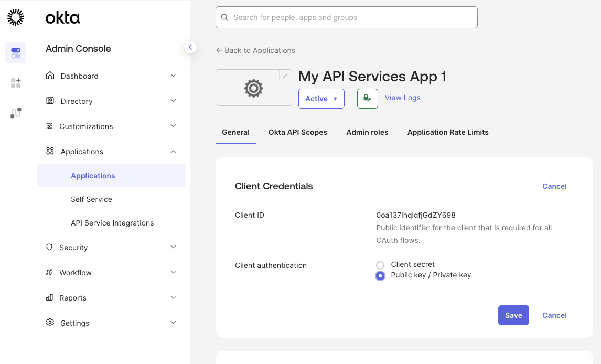The height and width of the screenshot is (364, 601).
Task: Click the Client authentication label
Action: 271,265
